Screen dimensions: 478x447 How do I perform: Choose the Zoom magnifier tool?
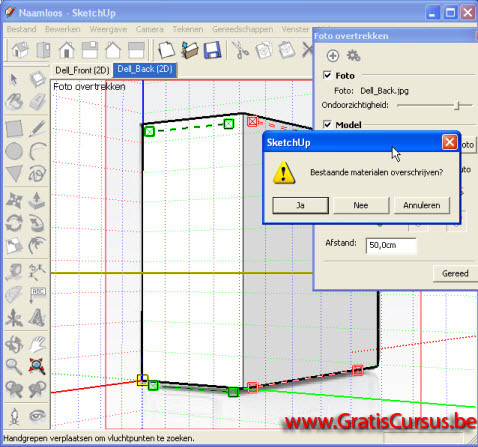pyautogui.click(x=14, y=367)
